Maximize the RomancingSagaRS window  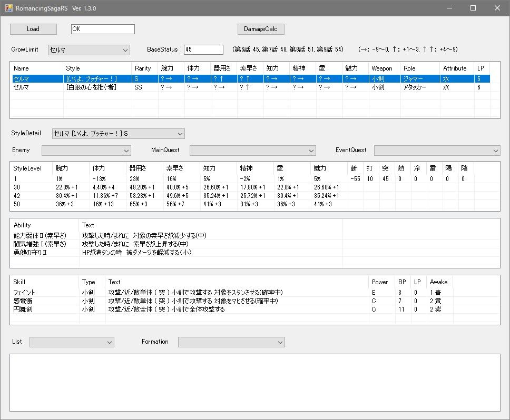(x=473, y=8)
